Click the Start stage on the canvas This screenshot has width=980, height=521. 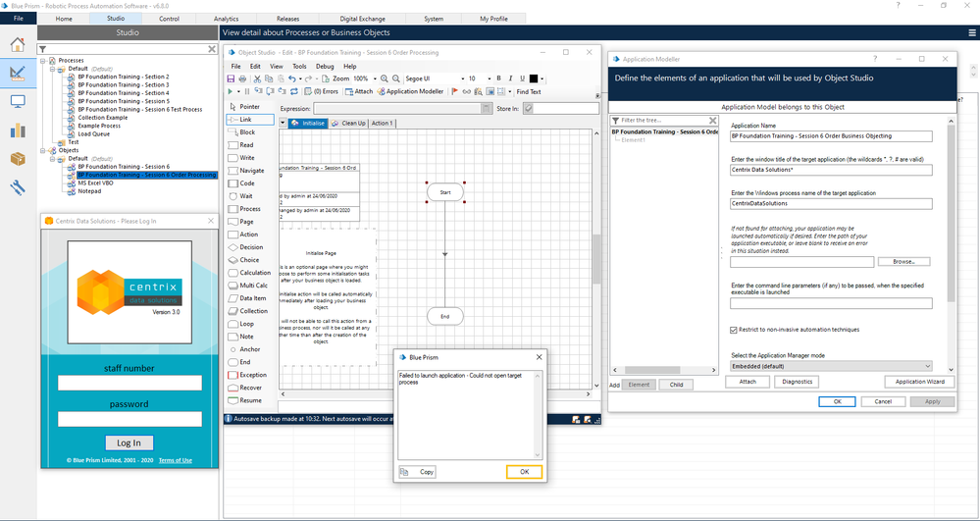445,192
